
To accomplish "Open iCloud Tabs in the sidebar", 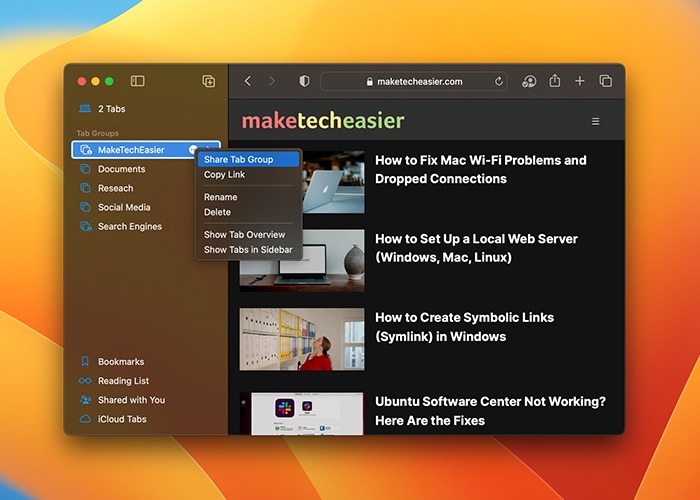I will point(146,419).
